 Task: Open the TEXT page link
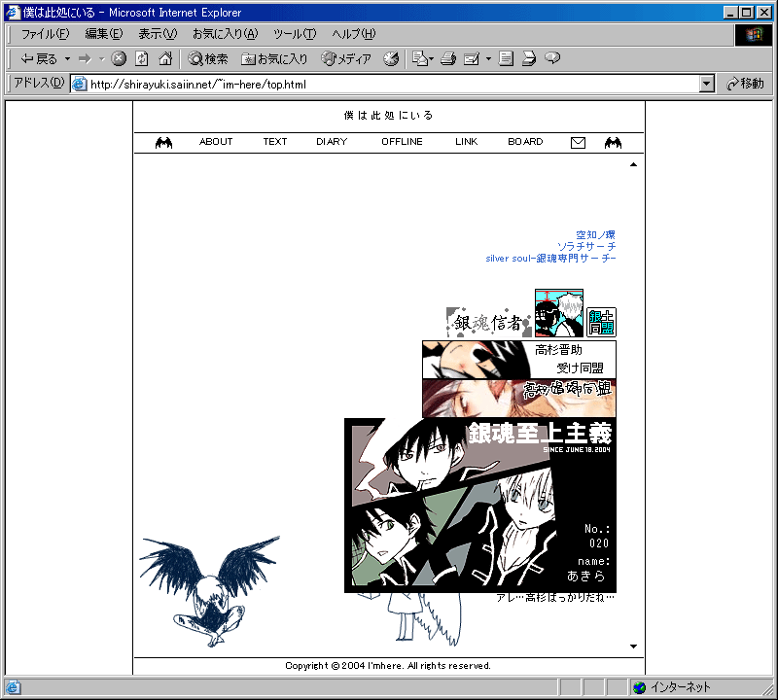[x=275, y=142]
